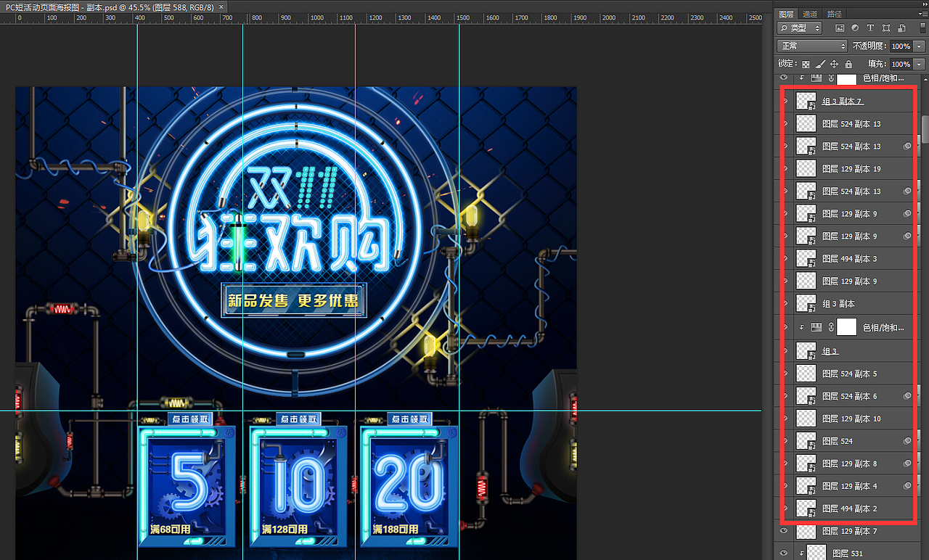
Task: Click blending options badge on 图层 524 row
Action: 907,441
